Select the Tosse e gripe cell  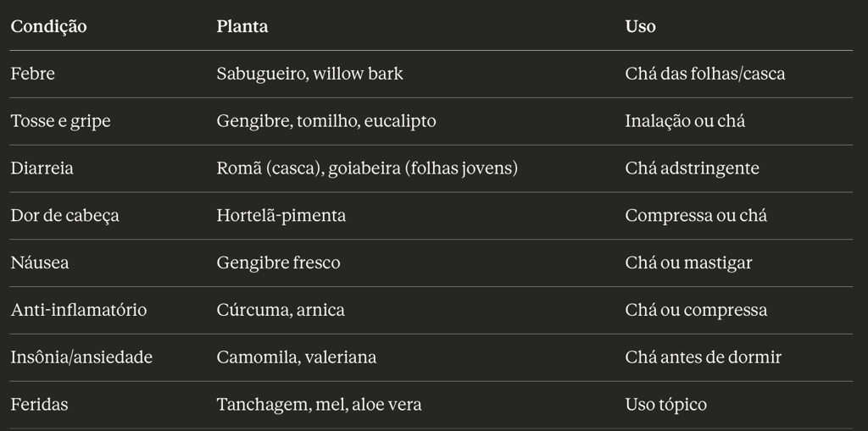pyautogui.click(x=60, y=121)
